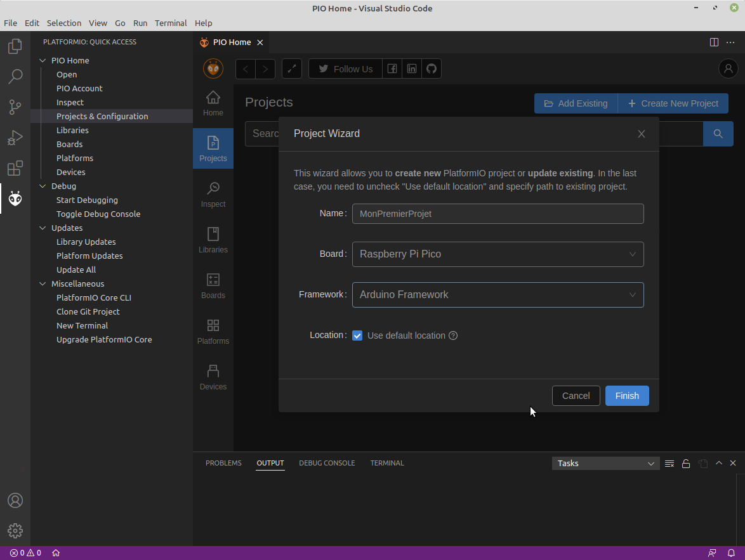This screenshot has width=745, height=560.
Task: Open the Tasks output channel dropdown
Action: click(x=605, y=464)
